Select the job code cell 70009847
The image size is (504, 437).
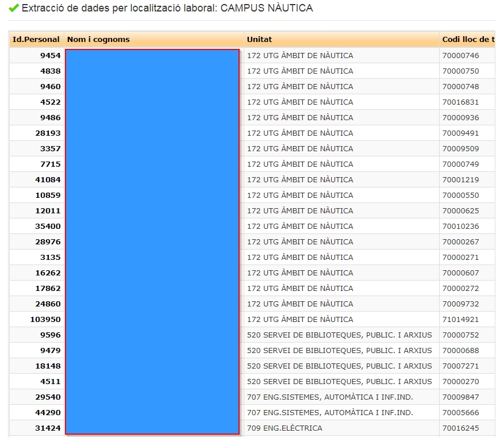[460, 397]
